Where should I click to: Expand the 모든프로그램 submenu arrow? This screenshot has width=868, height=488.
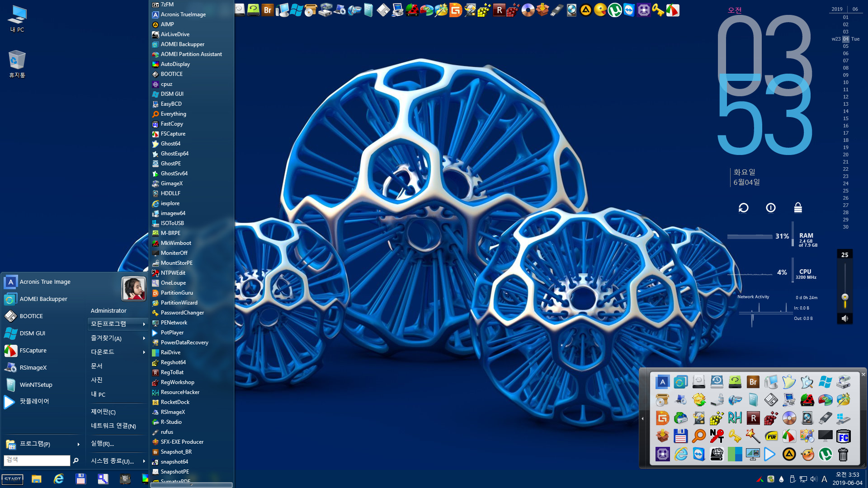(144, 324)
